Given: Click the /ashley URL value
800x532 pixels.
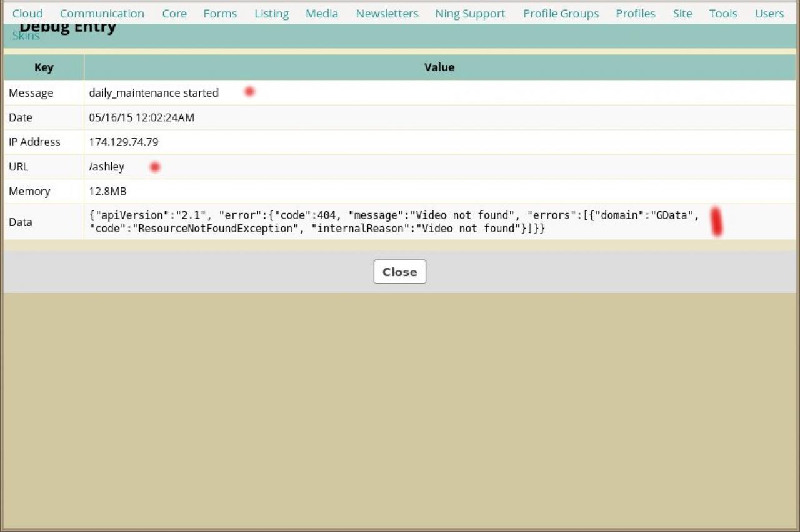Looking at the screenshot, I should point(107,167).
